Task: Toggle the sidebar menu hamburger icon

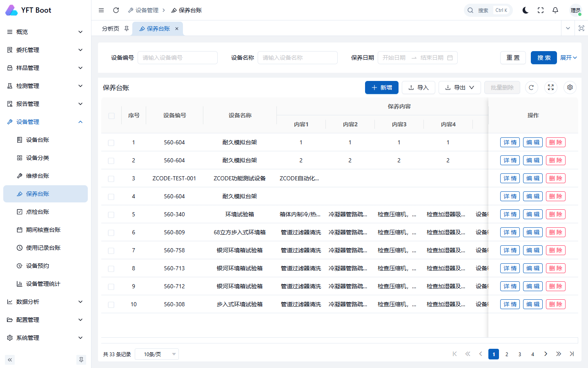Action: (101, 10)
